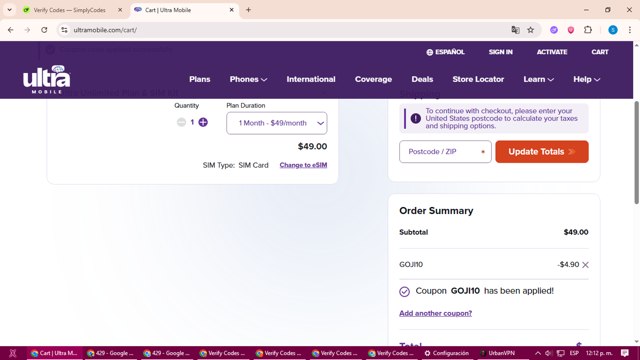The image size is (640, 360).
Task: Click the ESP language indicator
Action: click(574, 353)
